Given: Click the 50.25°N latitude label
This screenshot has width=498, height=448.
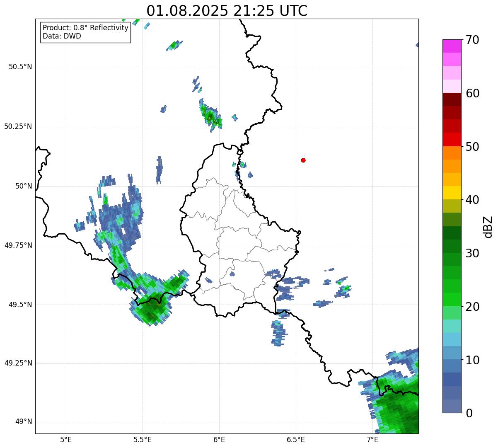Looking at the screenshot, I should (x=18, y=126).
